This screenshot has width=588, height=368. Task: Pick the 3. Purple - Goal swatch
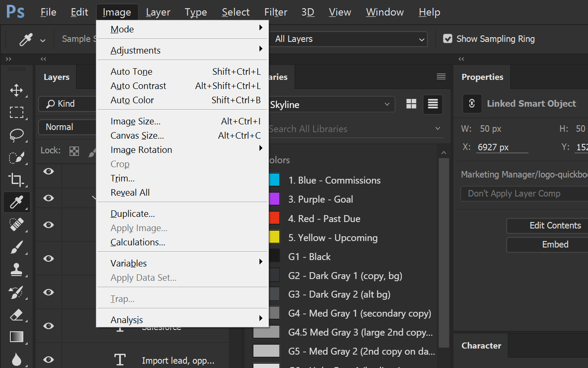pos(274,199)
